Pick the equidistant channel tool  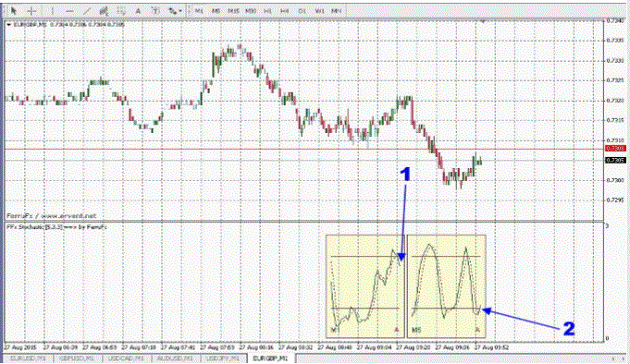click(x=104, y=11)
